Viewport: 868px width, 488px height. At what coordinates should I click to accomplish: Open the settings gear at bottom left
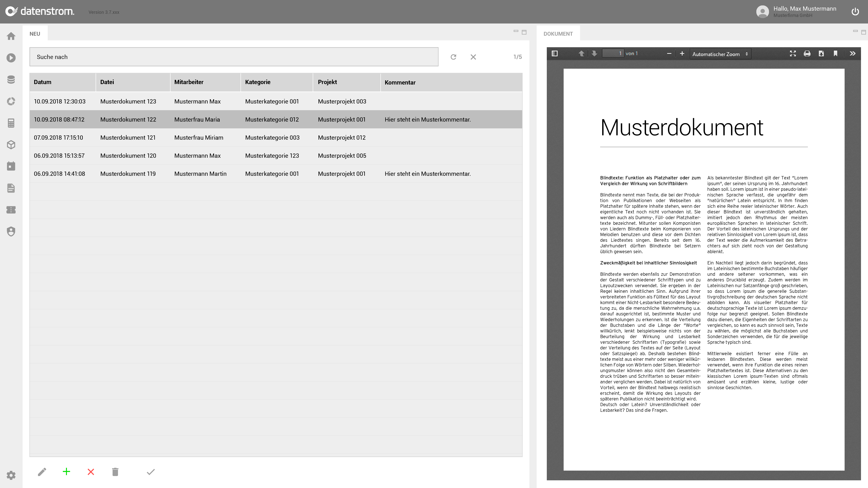(x=11, y=476)
